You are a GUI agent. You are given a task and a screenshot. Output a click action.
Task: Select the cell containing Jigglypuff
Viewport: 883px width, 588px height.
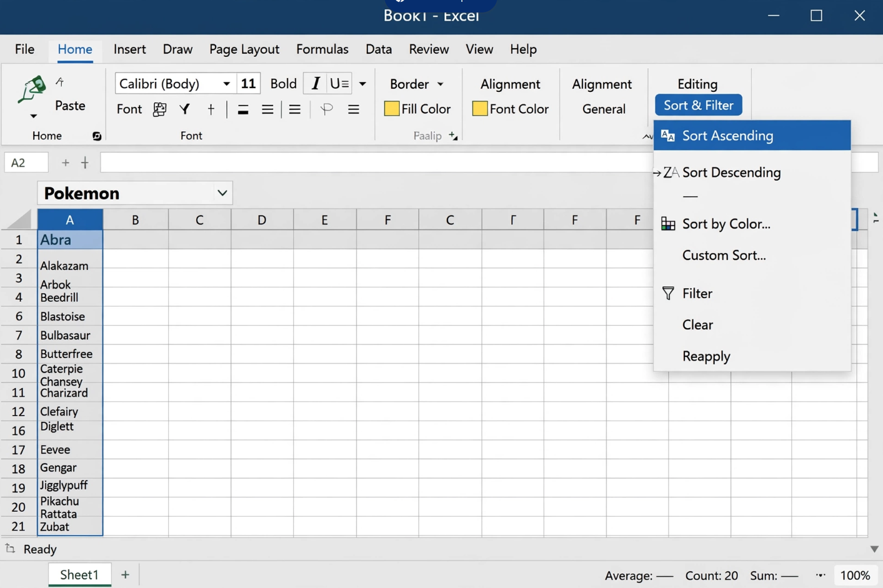pyautogui.click(x=70, y=486)
